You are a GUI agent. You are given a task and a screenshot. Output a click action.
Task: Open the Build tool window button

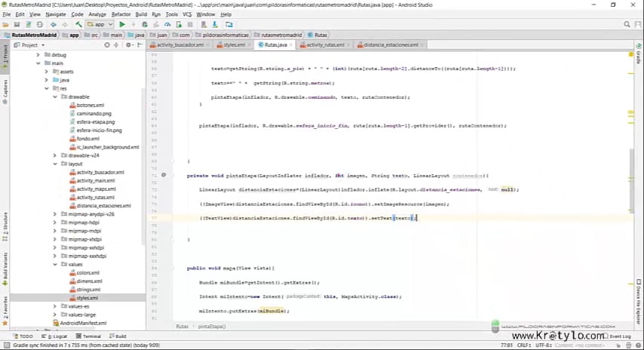(118, 336)
